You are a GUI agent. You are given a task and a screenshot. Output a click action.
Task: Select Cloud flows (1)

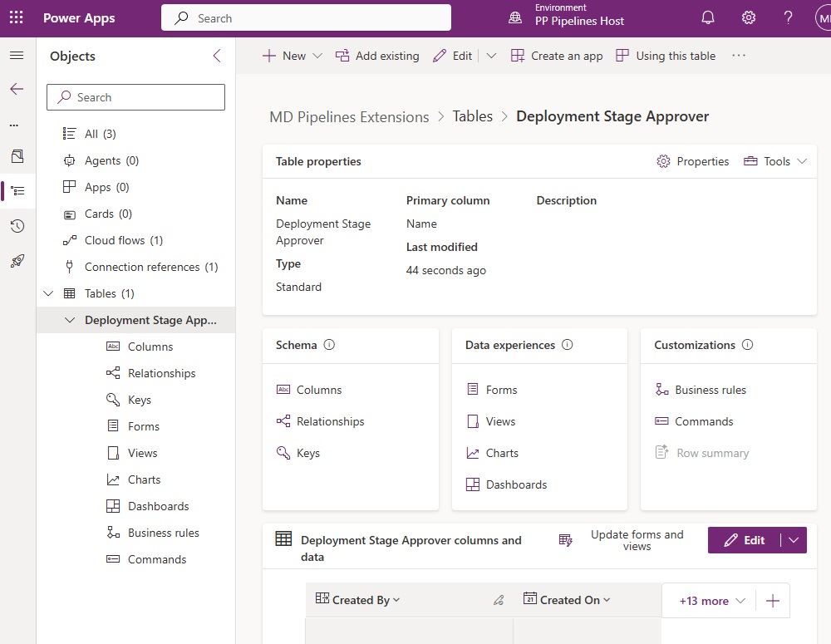pos(124,240)
